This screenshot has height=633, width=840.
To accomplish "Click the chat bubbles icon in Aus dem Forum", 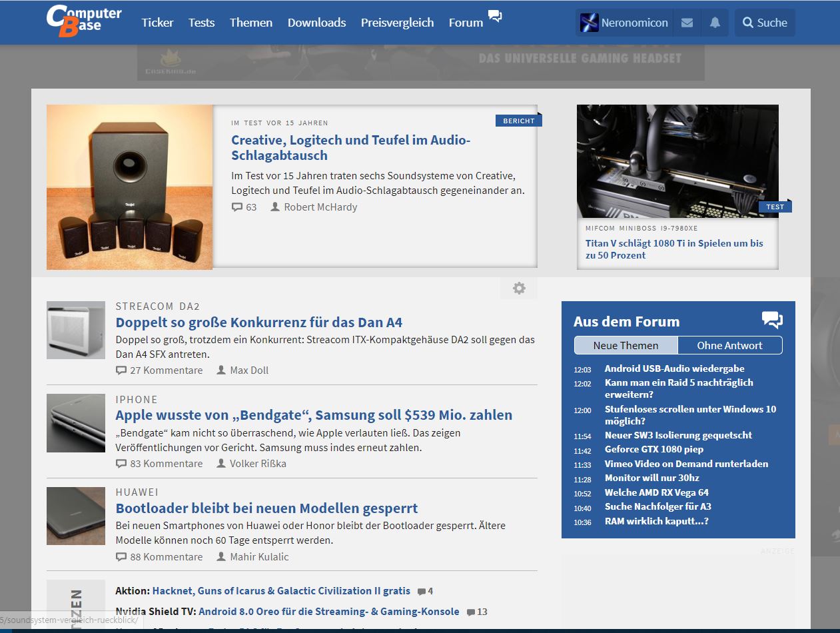I will click(x=772, y=320).
